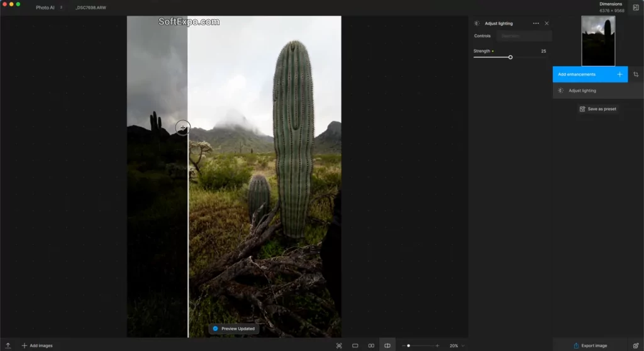Screen dimensions: 644x351
Task: Click the Strength slider handle
Action: (510, 57)
